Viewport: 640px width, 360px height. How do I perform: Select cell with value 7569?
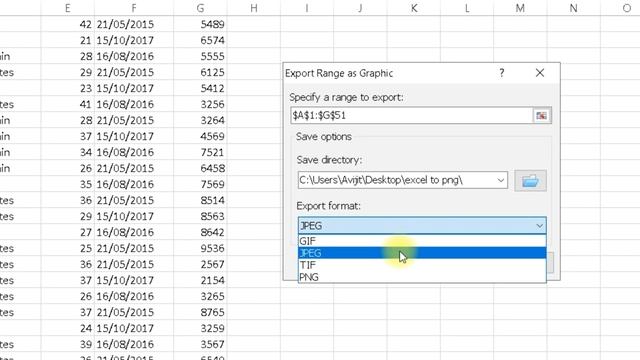click(x=200, y=184)
